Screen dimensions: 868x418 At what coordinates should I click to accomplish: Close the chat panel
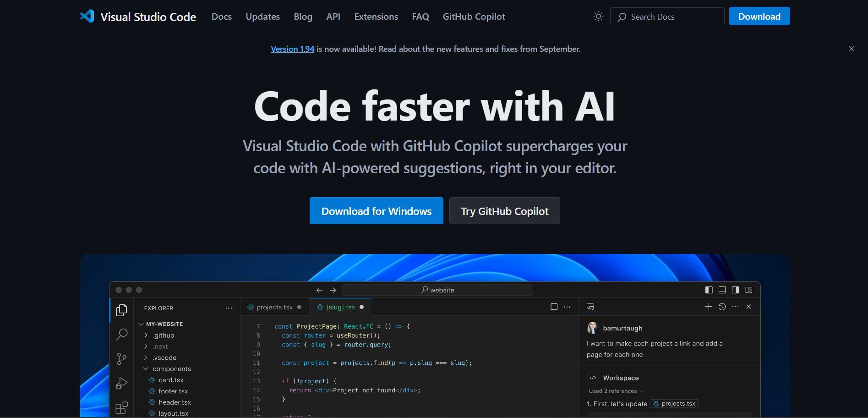coord(748,307)
